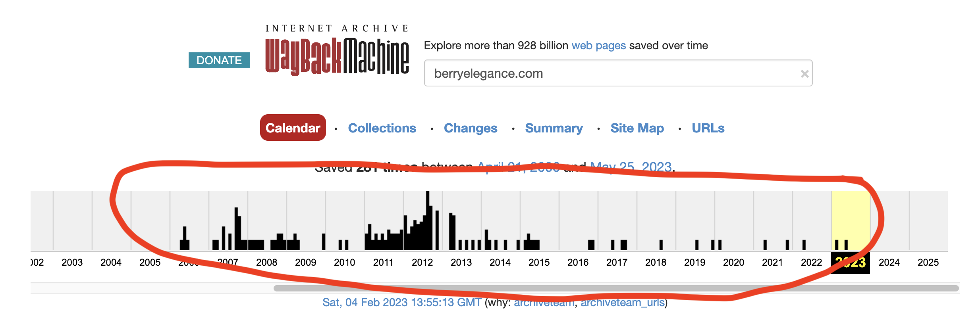980x322 pixels.
Task: Select year 2024 on the timeline
Action: [889, 263]
